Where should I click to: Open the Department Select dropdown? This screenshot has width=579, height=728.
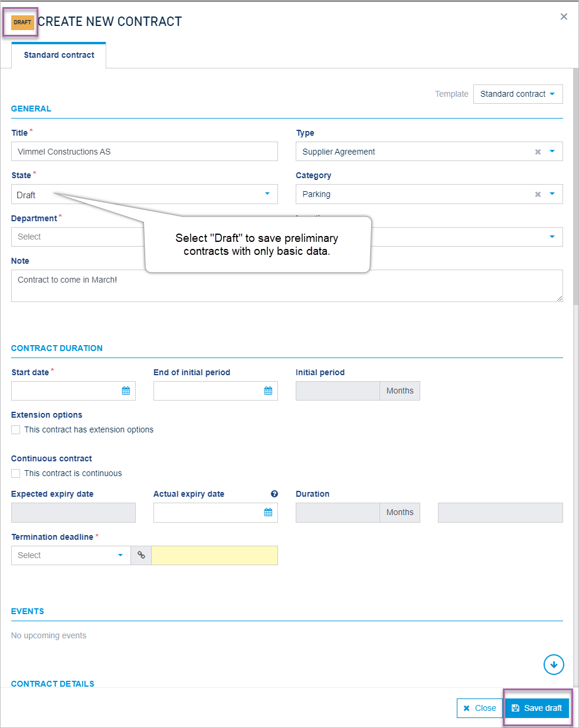coord(78,237)
